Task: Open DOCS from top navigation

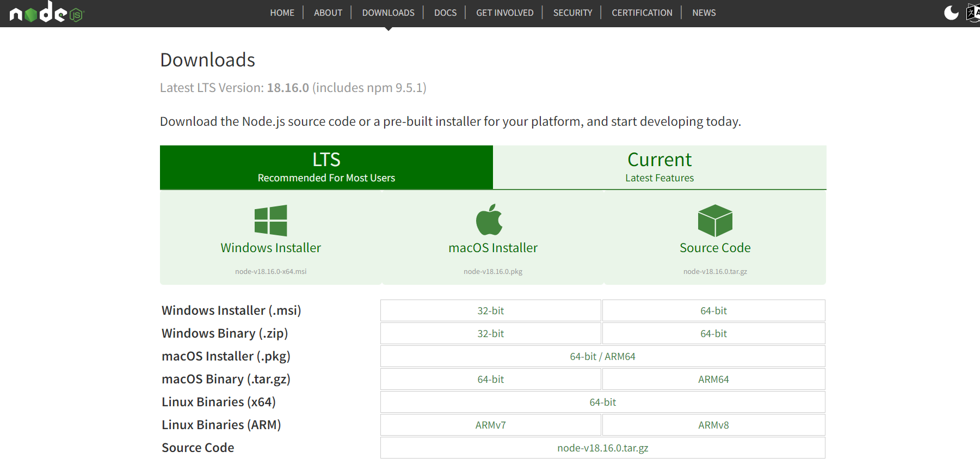Action: pos(445,13)
